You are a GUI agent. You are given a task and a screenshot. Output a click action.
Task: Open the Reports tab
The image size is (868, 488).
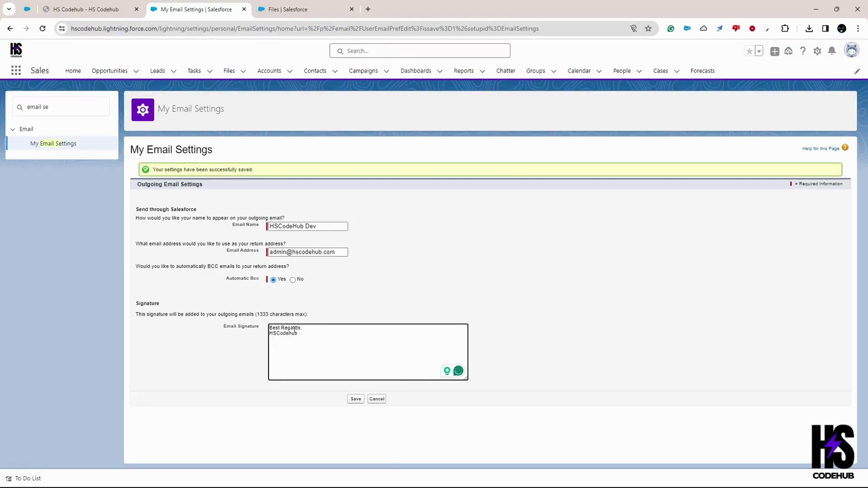464,71
